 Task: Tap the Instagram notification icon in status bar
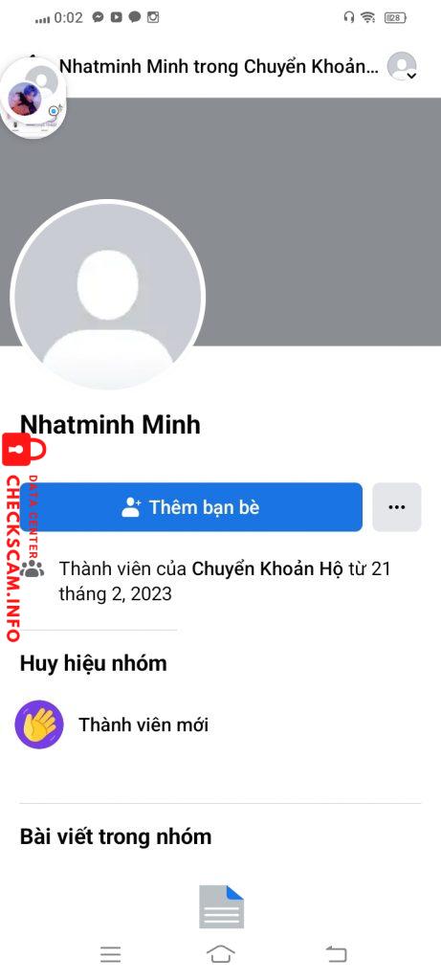[x=153, y=17]
